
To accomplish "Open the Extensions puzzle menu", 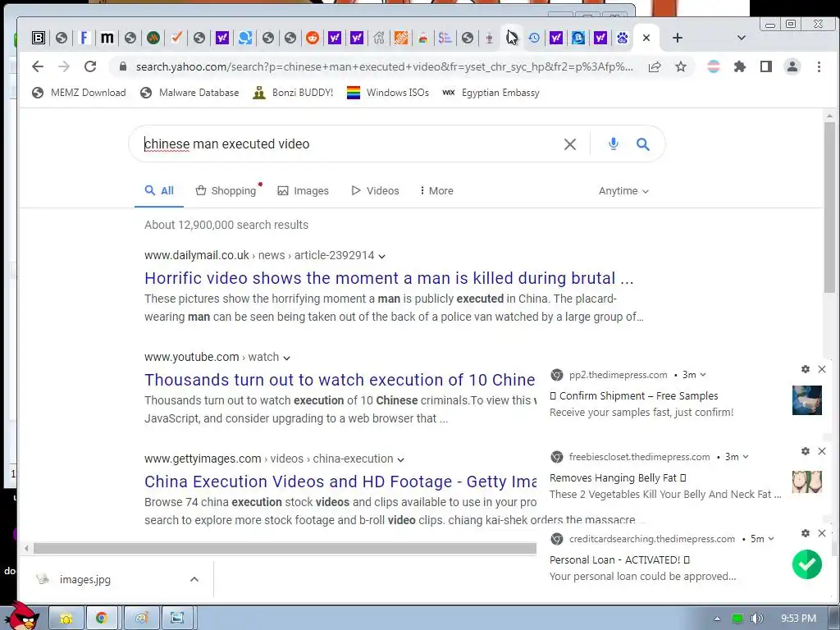I will (x=739, y=66).
